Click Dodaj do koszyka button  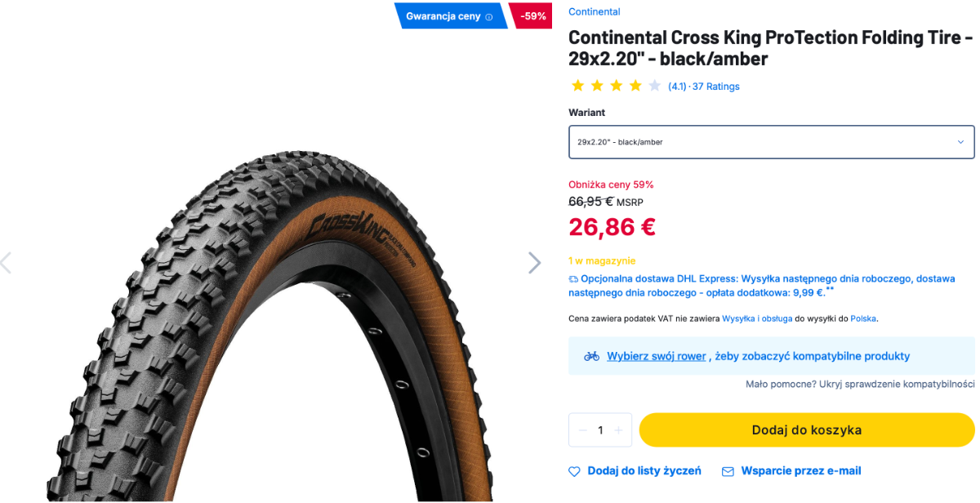pyautogui.click(x=806, y=430)
